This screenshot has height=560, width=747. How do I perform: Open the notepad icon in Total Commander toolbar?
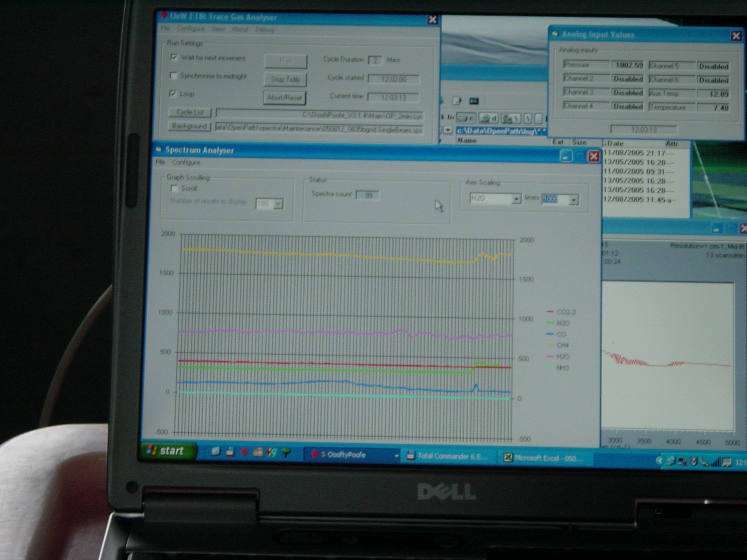457,101
